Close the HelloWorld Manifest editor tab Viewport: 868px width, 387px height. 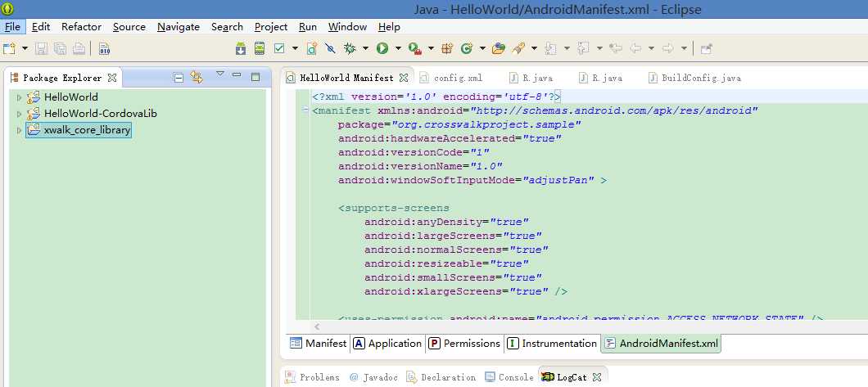pos(404,78)
